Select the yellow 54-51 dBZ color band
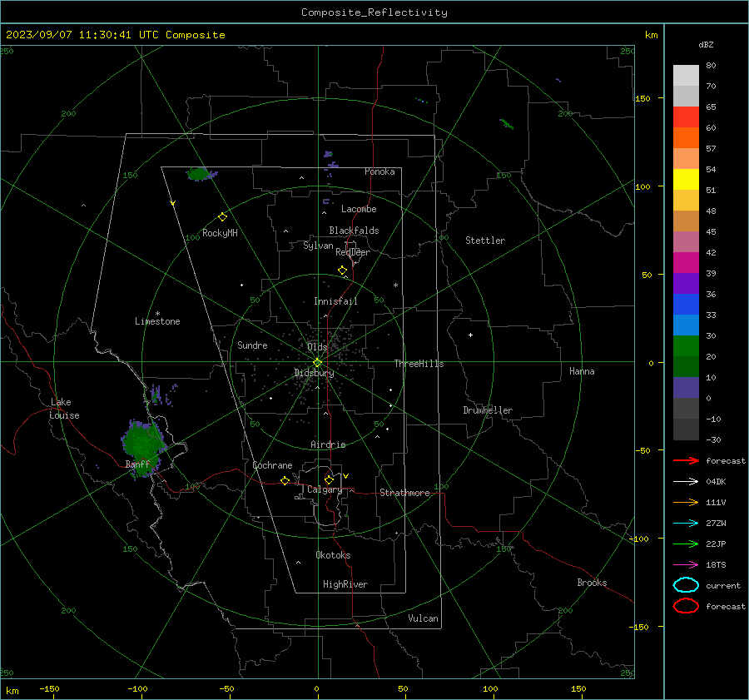This screenshot has width=749, height=700. (686, 180)
